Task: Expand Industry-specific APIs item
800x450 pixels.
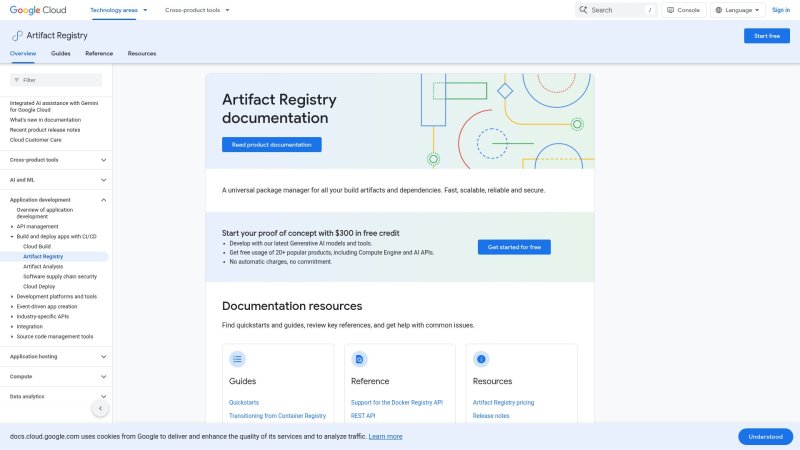Action: [12, 316]
